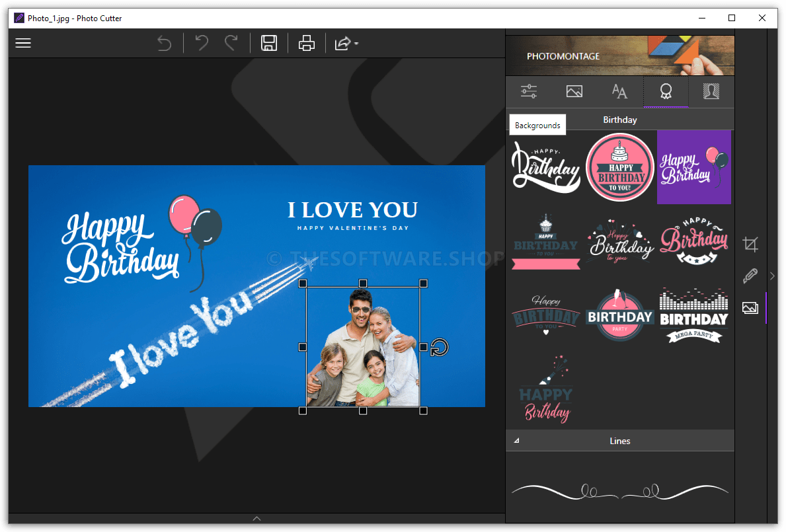Expand the right sidebar chevron
This screenshot has width=786, height=532.
pos(772,276)
